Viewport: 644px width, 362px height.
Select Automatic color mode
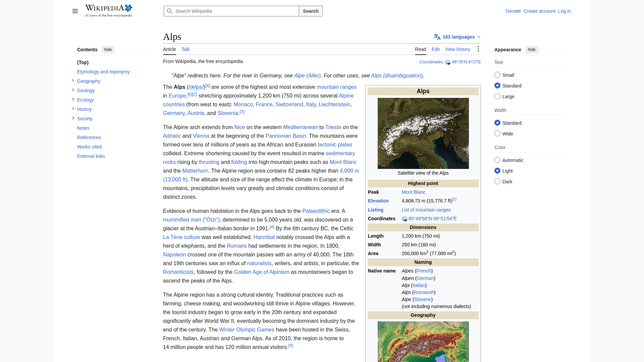click(x=497, y=160)
